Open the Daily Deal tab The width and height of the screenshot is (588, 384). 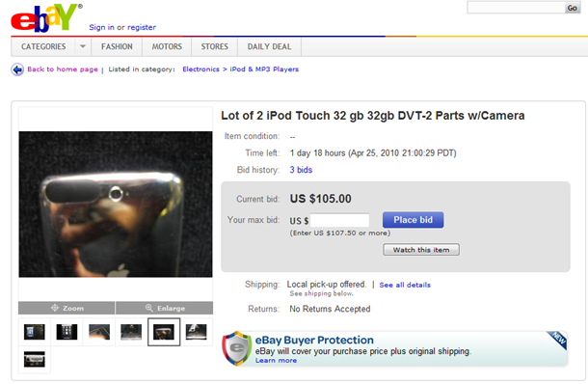click(x=269, y=46)
